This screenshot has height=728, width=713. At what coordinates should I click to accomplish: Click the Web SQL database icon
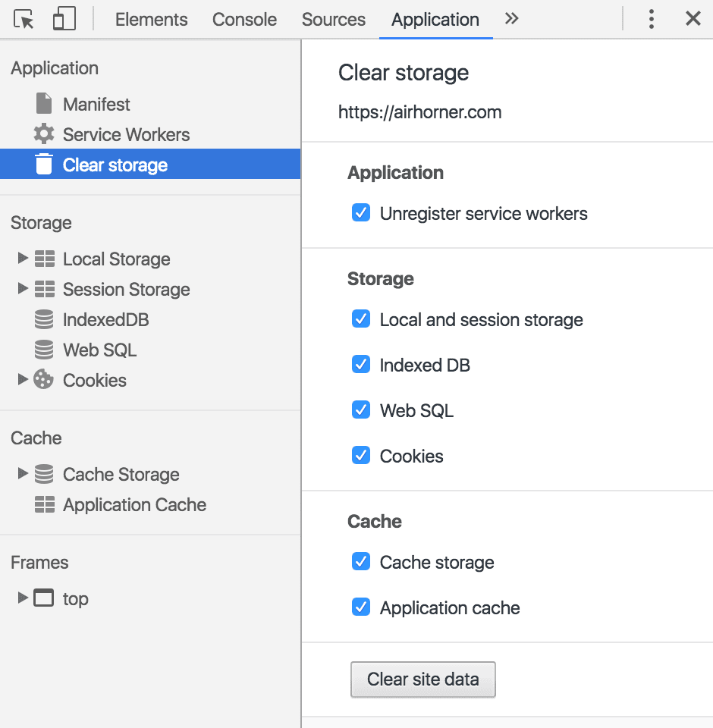[44, 350]
